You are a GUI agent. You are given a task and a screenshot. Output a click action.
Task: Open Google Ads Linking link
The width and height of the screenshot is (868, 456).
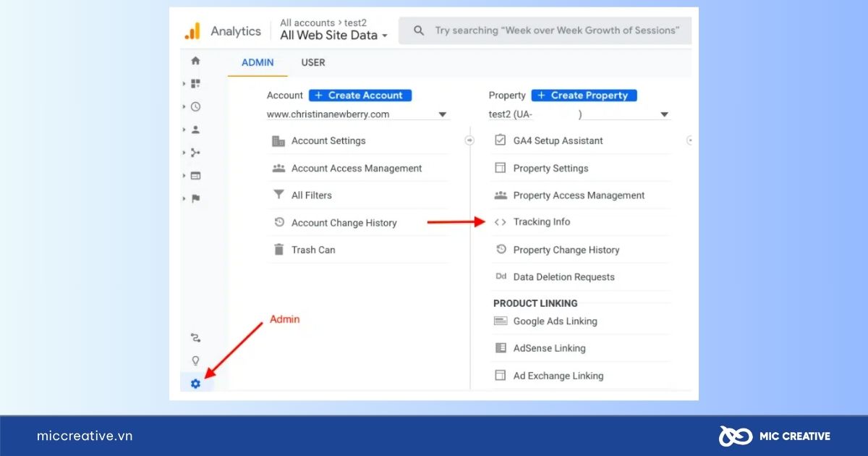(x=556, y=321)
